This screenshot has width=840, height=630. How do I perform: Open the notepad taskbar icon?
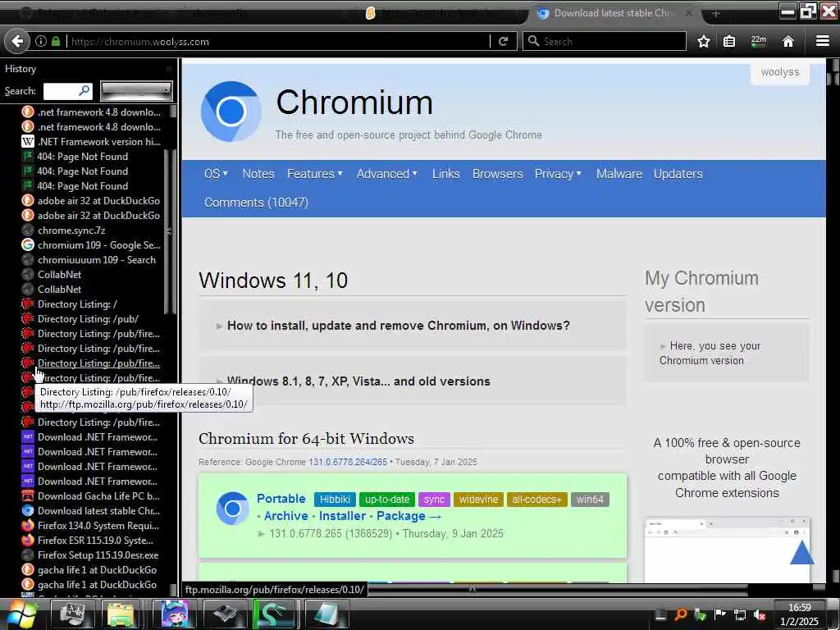(326, 614)
